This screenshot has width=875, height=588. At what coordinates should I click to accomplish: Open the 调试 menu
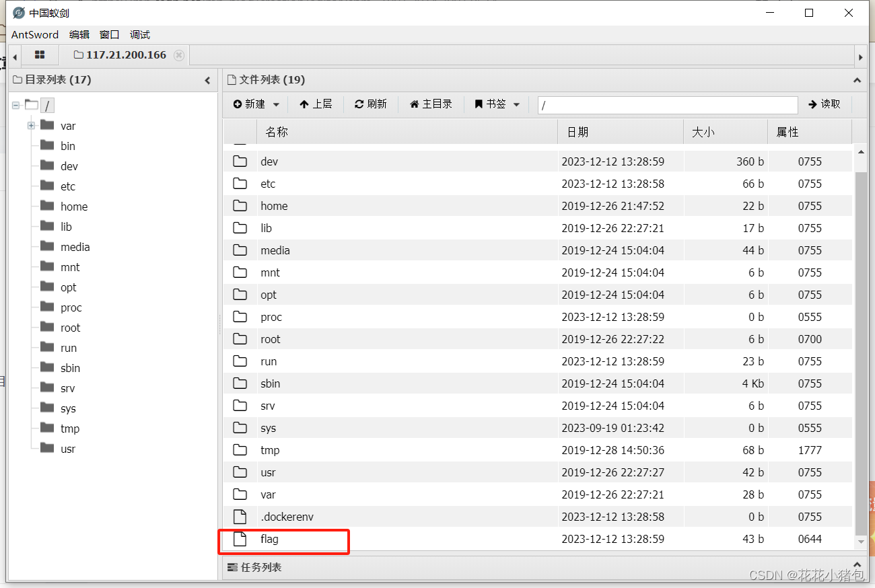point(139,34)
